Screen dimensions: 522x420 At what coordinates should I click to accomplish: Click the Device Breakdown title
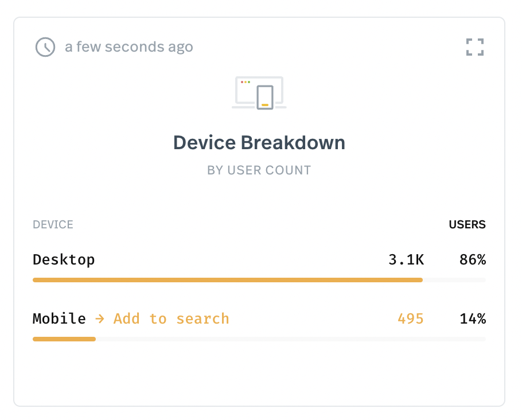click(x=259, y=143)
